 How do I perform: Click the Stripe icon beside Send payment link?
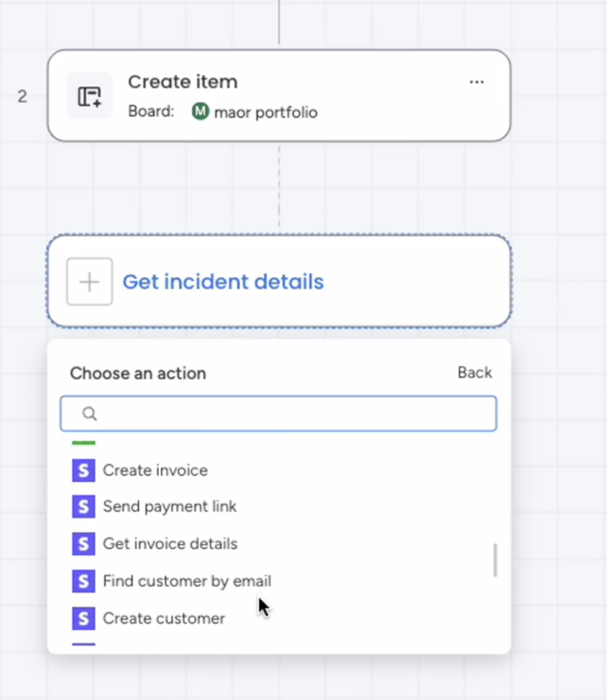(x=83, y=506)
